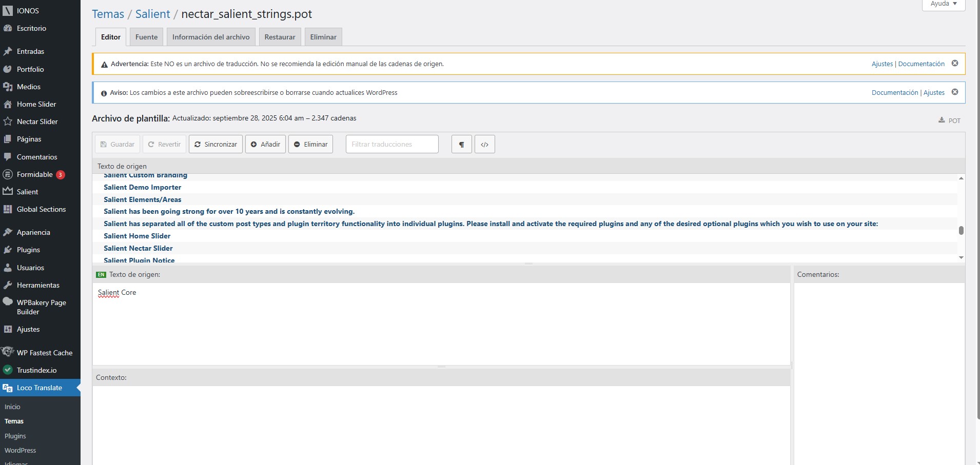Dismiss the Advertencia warning notice
This screenshot has width=980, height=465.
click(954, 64)
